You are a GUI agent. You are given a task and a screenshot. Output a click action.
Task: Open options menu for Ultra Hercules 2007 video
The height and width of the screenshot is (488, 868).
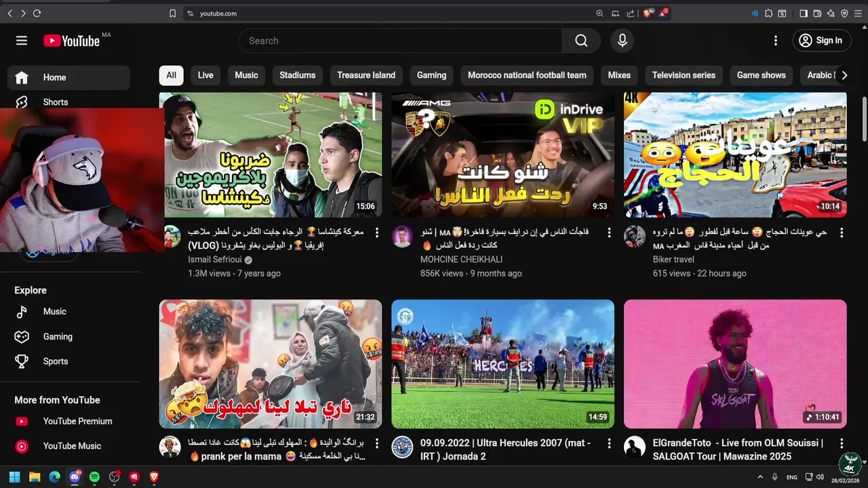(x=609, y=443)
